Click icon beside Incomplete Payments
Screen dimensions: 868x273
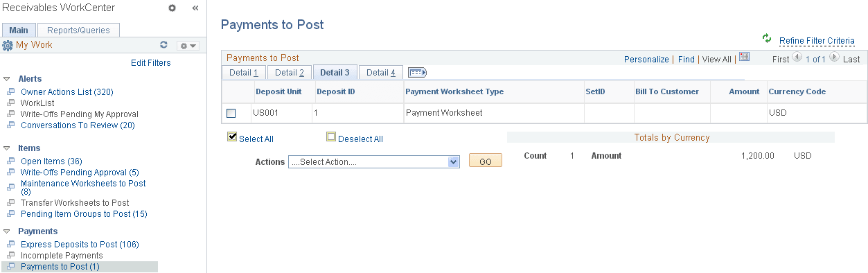pos(10,255)
